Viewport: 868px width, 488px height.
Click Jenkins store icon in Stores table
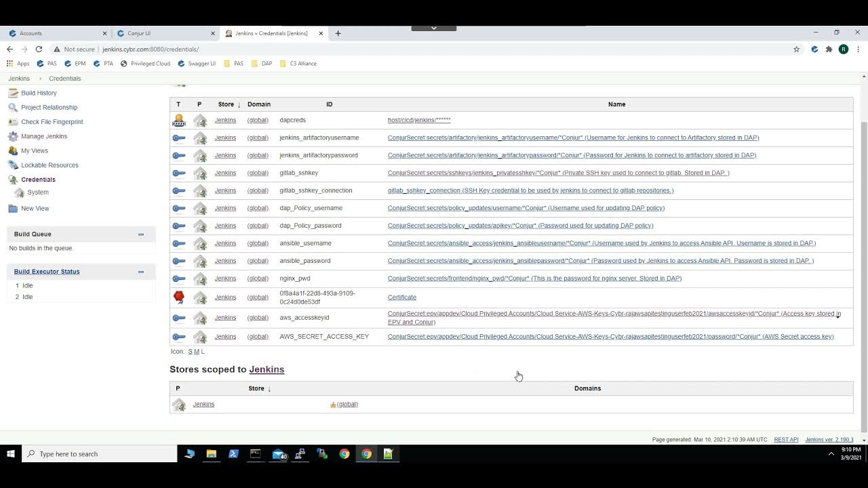(179, 405)
